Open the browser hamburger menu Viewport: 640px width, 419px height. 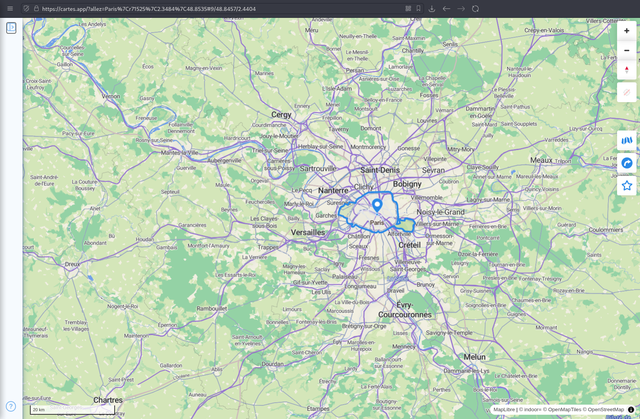pyautogui.click(x=10, y=9)
